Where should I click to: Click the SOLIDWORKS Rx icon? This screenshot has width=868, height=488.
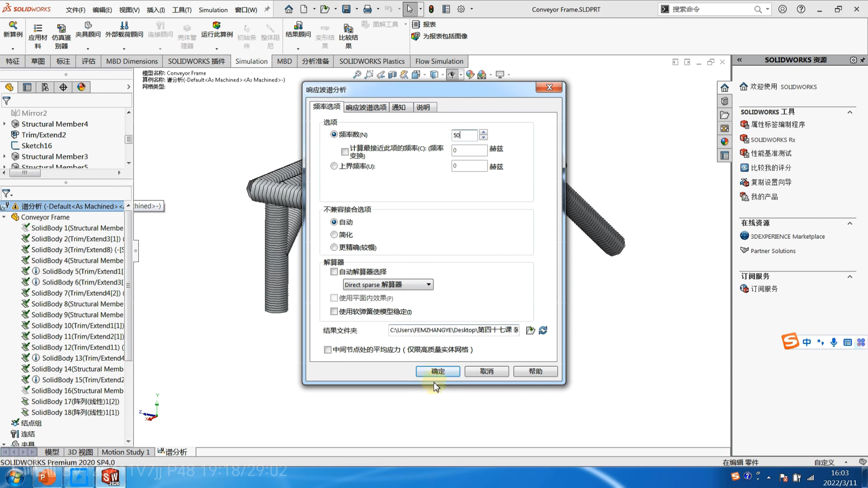[x=744, y=139]
